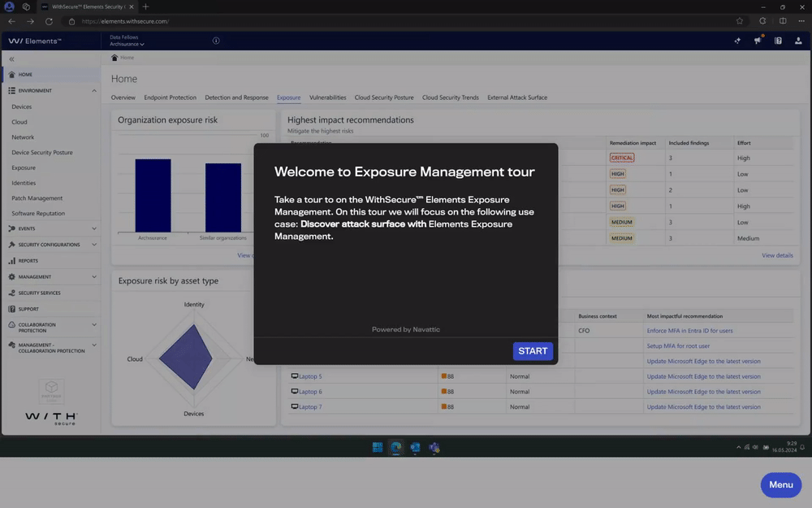The width and height of the screenshot is (812, 508).
Task: Click the Security Configurations wrench icon
Action: tap(11, 245)
